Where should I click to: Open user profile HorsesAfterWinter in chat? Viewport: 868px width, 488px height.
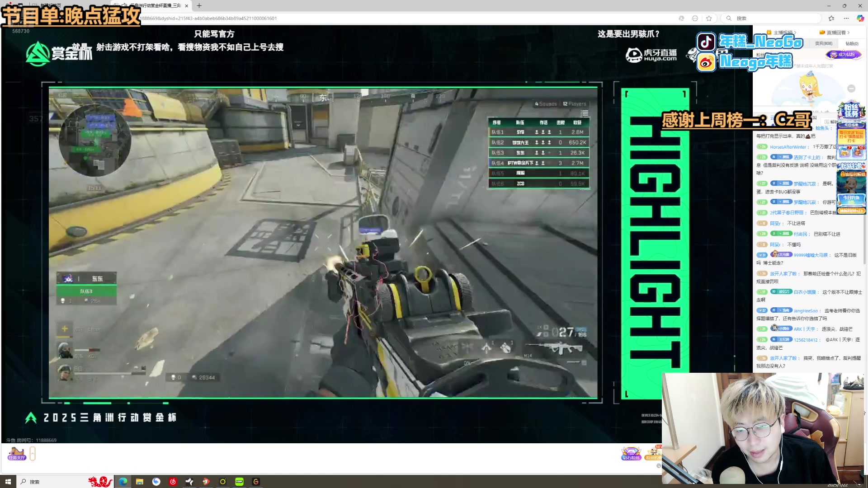(x=788, y=147)
